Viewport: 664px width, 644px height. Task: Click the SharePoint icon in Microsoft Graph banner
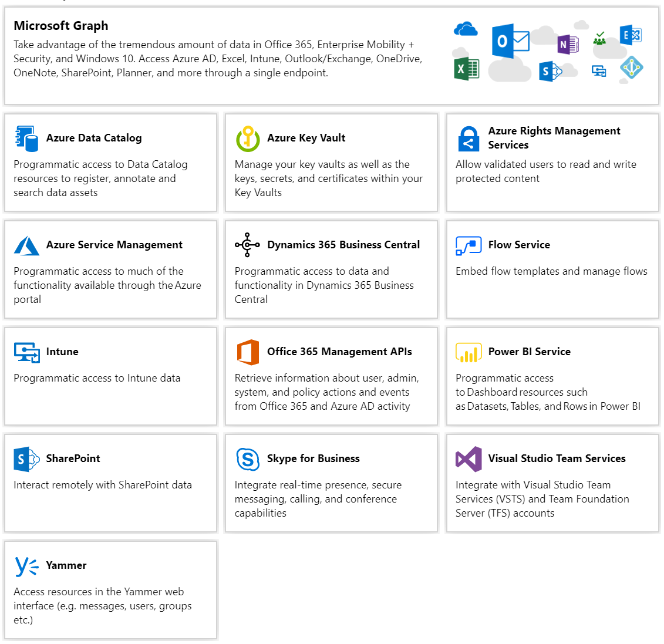[x=550, y=72]
